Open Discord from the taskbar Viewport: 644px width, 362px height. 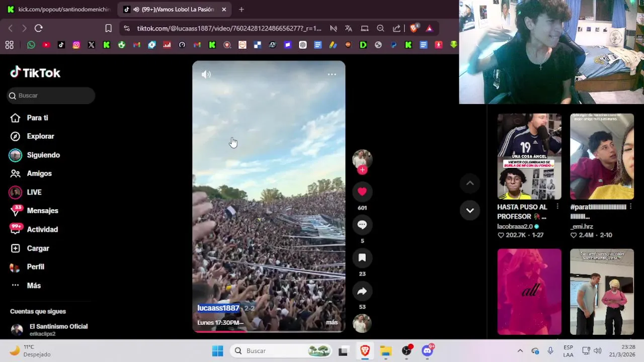tap(428, 351)
